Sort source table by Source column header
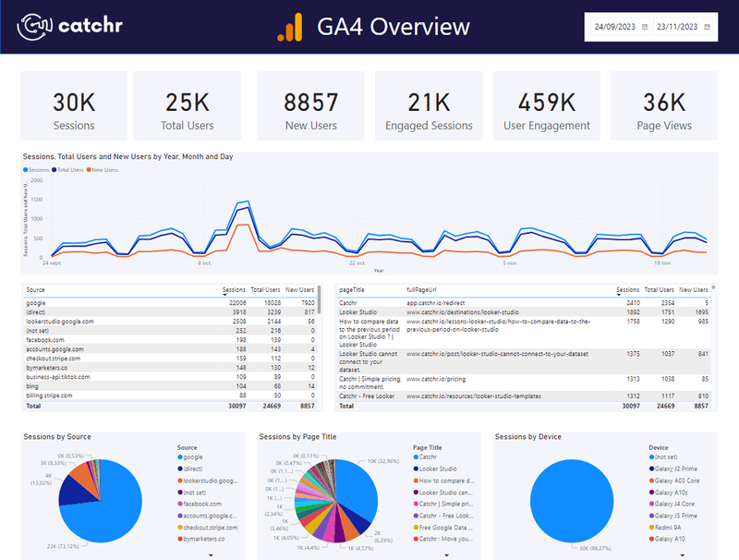The height and width of the screenshot is (560, 739). [x=35, y=290]
